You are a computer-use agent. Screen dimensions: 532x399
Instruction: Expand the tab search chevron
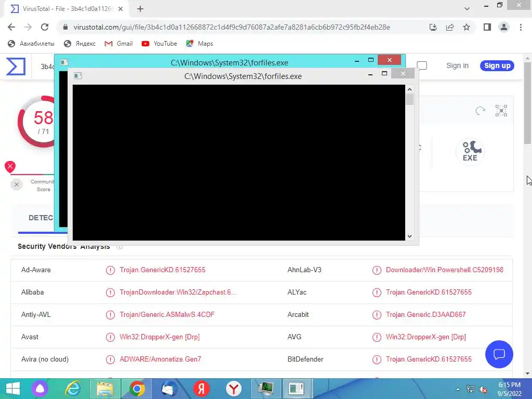[x=467, y=9]
